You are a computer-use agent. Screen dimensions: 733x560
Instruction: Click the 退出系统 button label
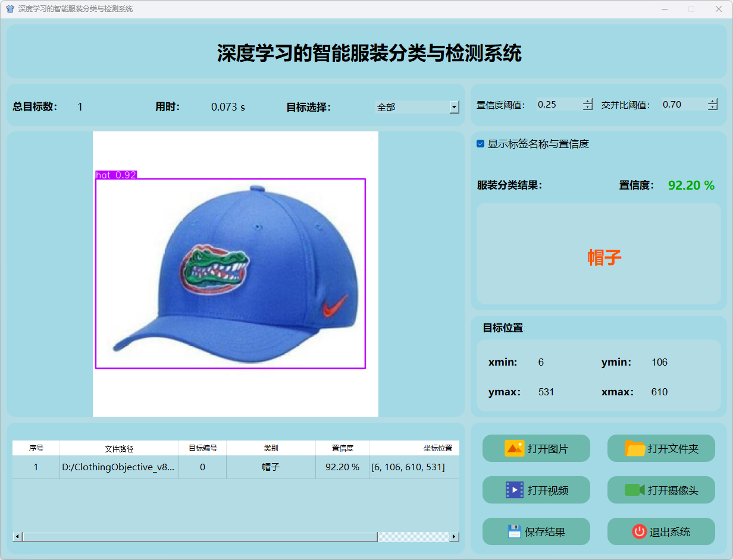tap(670, 532)
